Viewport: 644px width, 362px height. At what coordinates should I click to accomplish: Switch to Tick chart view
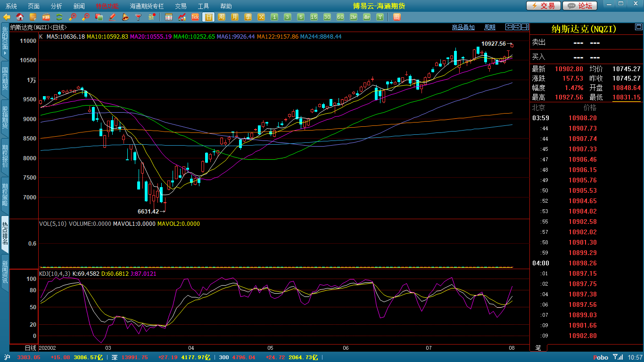click(x=195, y=17)
